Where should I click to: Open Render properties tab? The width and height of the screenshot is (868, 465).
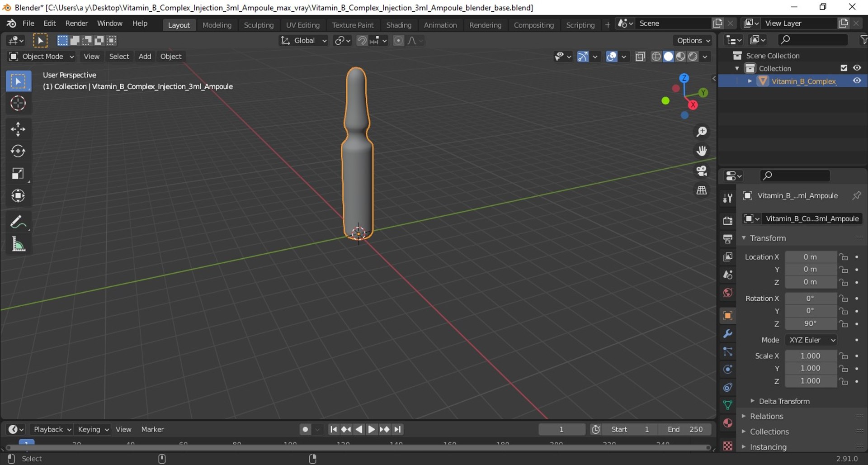click(727, 221)
